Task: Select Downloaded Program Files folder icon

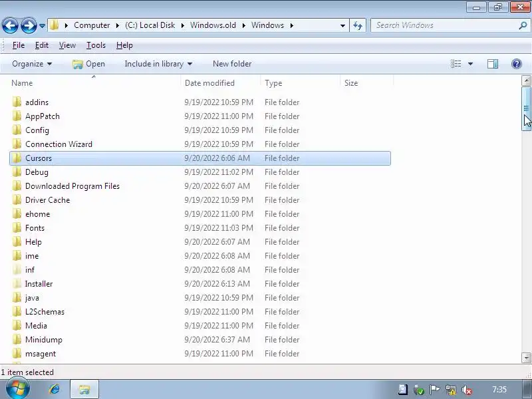Action: 17,186
